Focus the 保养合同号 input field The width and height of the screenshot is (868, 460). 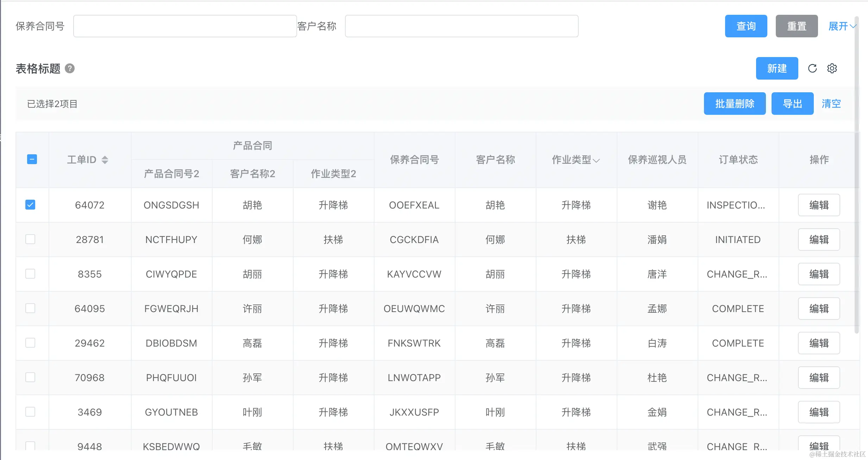point(185,26)
